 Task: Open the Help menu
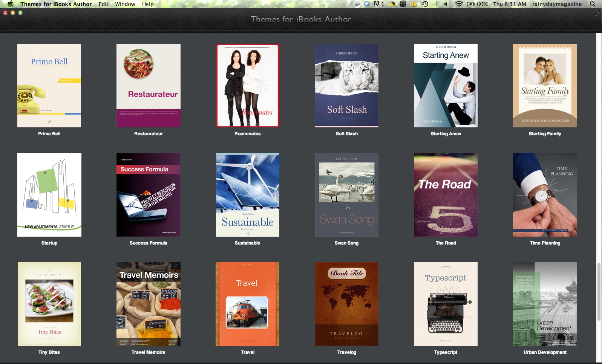pyautogui.click(x=148, y=4)
